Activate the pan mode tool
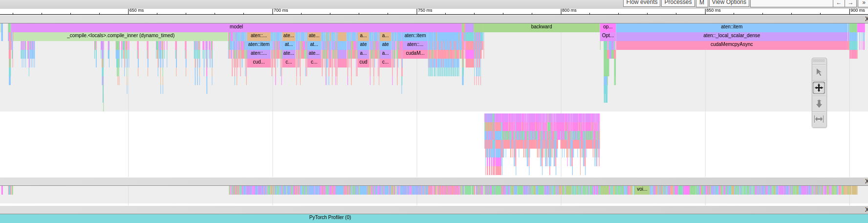Screen dimensions: 868x223 pos(819,88)
